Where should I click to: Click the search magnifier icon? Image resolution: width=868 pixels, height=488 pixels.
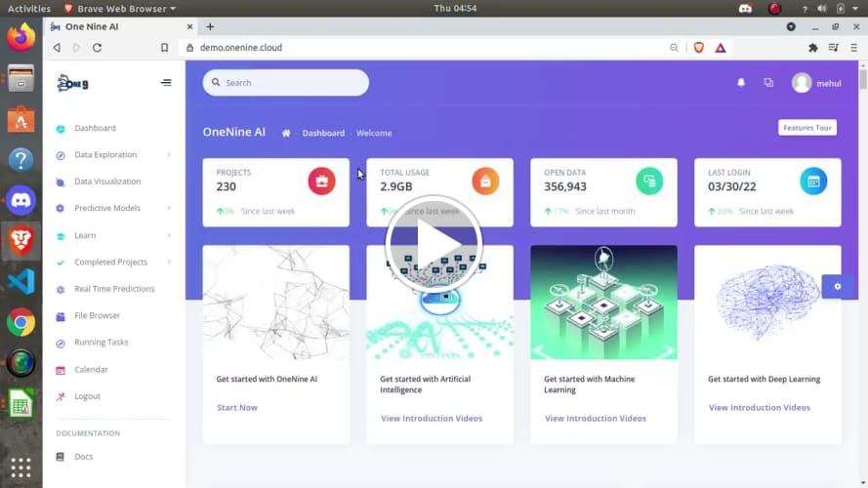(216, 82)
